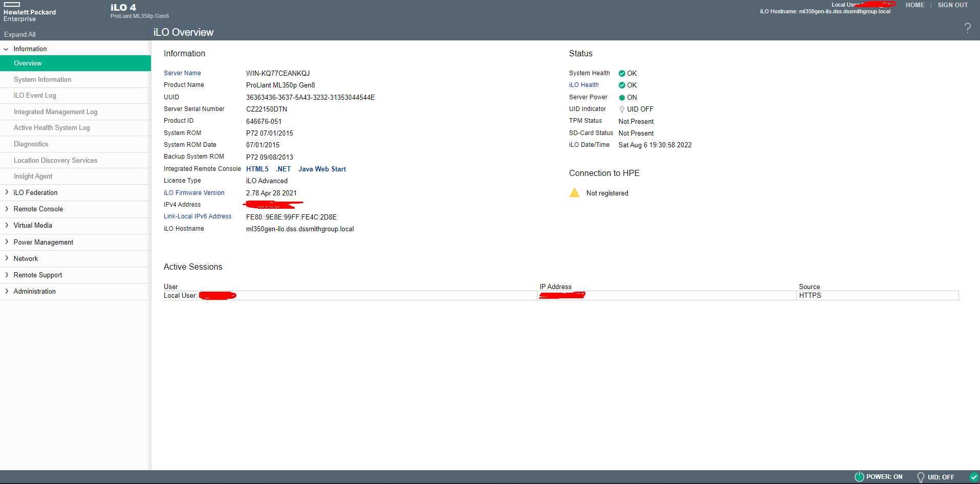The width and height of the screenshot is (980, 484).
Task: Click the System Health OK check icon
Action: (622, 73)
